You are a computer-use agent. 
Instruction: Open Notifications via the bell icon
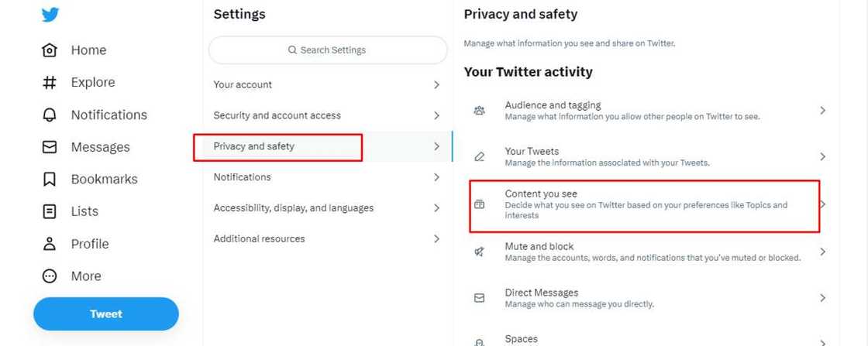coord(50,115)
